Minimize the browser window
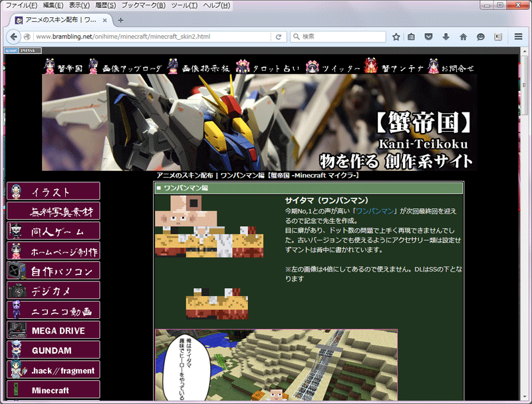The height and width of the screenshot is (404, 532). (x=487, y=5)
